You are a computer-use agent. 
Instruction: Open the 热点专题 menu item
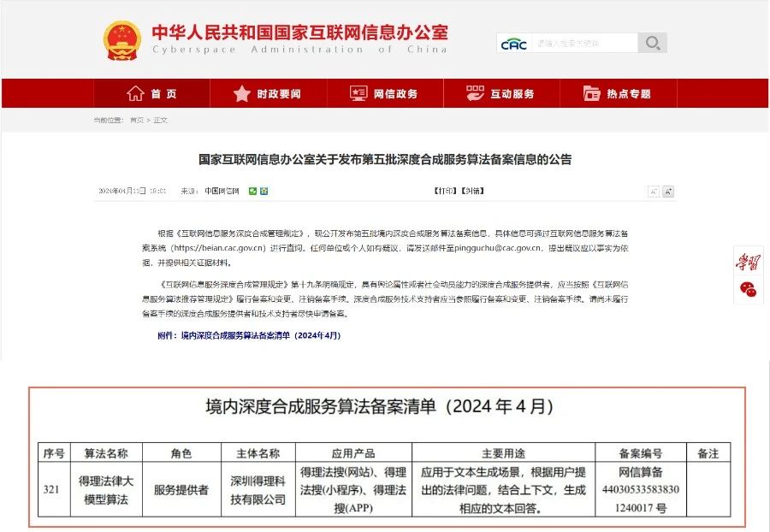point(619,93)
